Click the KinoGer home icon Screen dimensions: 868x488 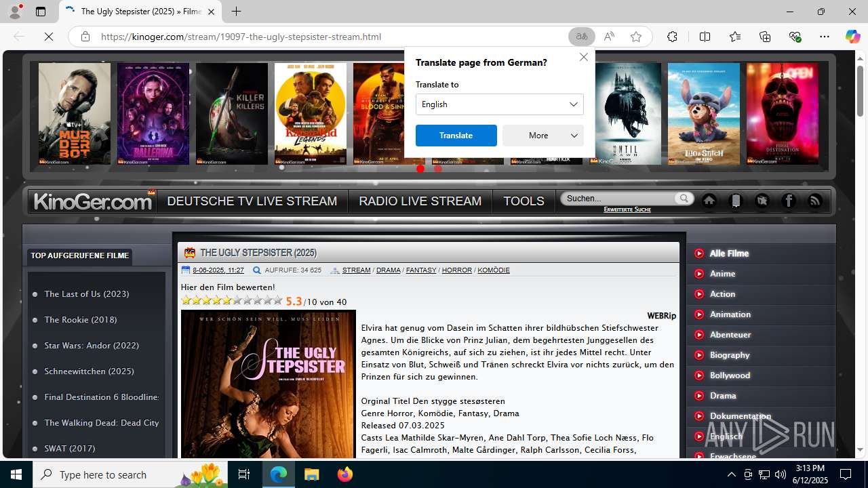click(709, 201)
